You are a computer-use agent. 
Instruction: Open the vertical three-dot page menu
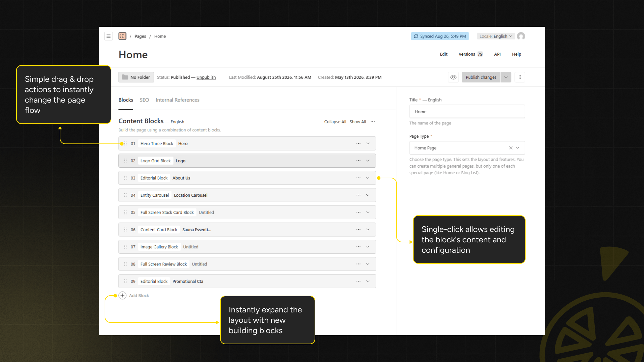click(x=520, y=77)
